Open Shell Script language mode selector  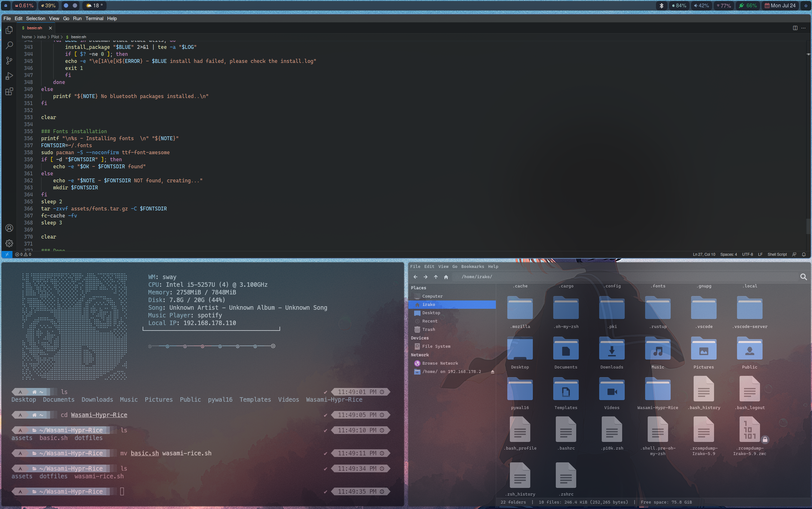[777, 254]
